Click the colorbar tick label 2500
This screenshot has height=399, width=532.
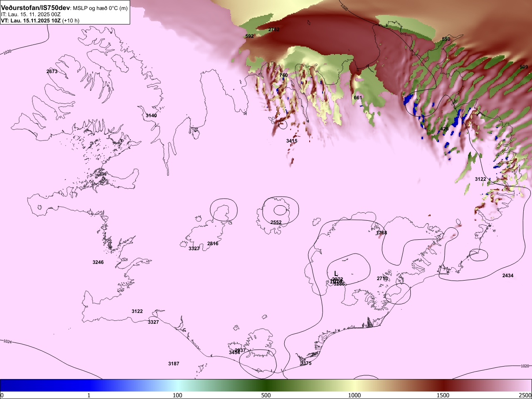pos(525,395)
